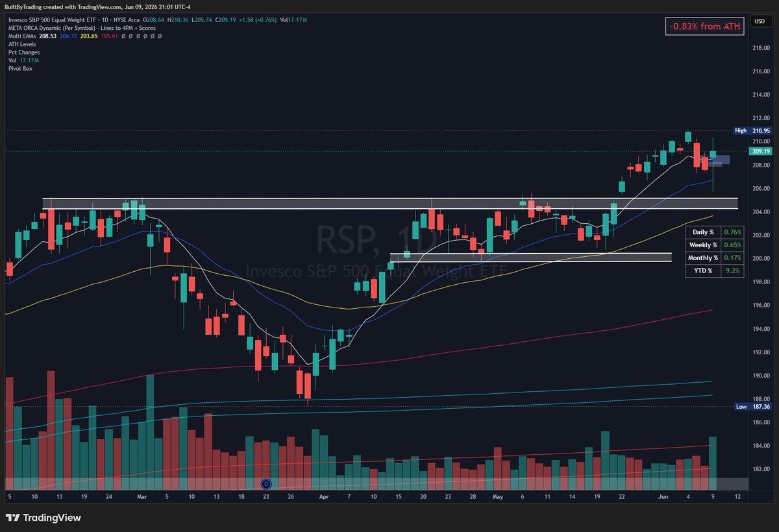Click the 'High 210.95' price axis label
779x532 pixels.
coord(752,130)
